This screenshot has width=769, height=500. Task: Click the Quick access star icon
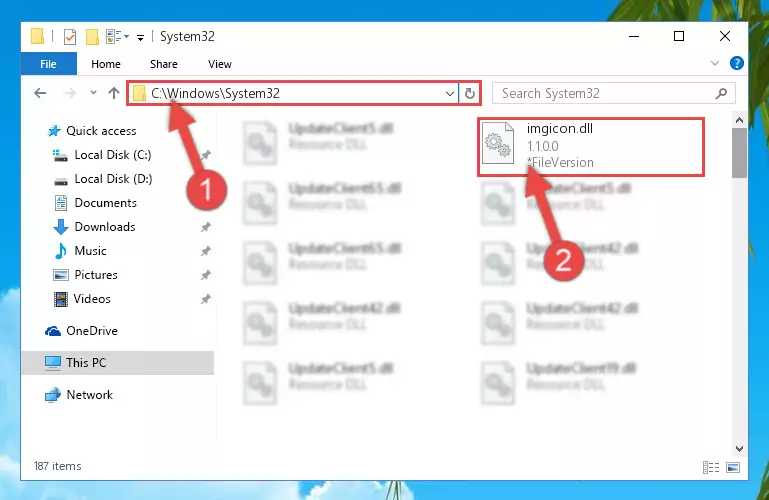point(53,131)
